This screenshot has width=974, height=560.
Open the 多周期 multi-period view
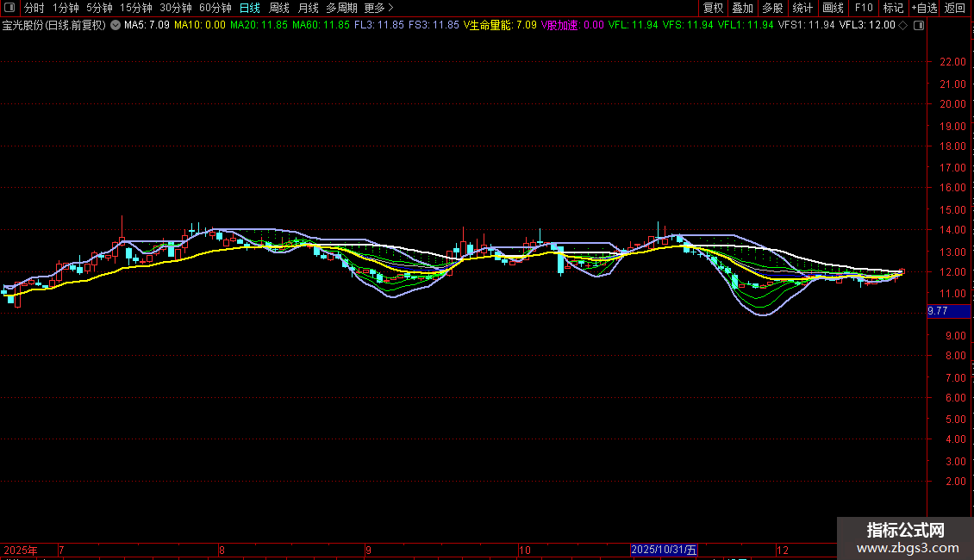(x=341, y=8)
